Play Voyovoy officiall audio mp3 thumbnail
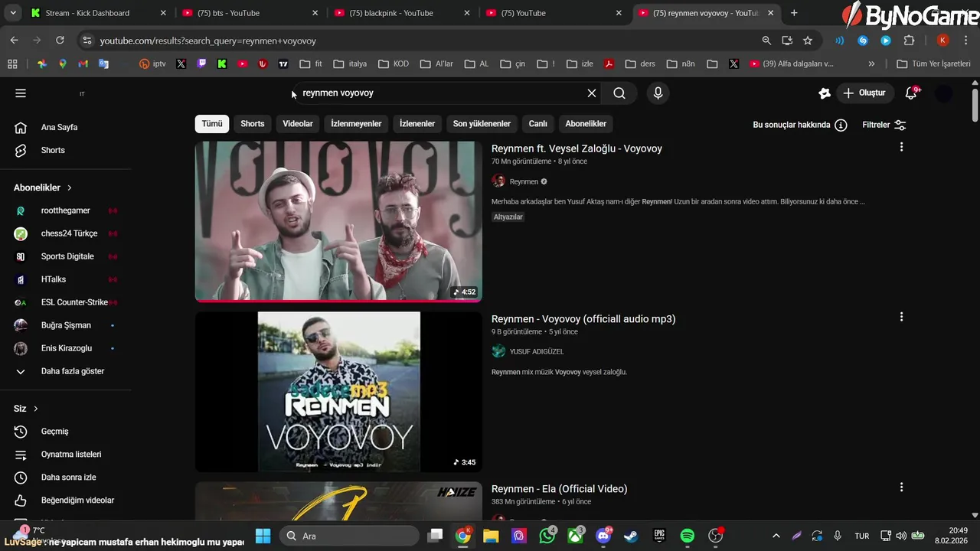The image size is (980, 551). (338, 392)
